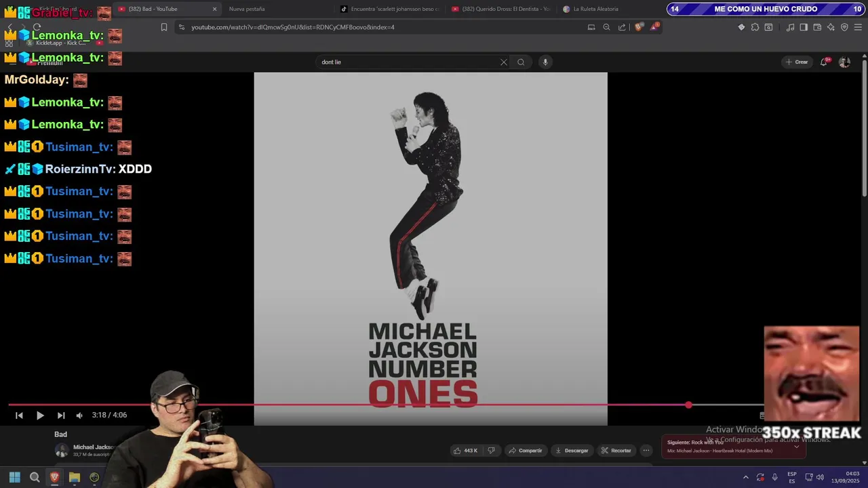Click the Crear create button
Viewport: 868px width, 488px height.
[x=797, y=62]
